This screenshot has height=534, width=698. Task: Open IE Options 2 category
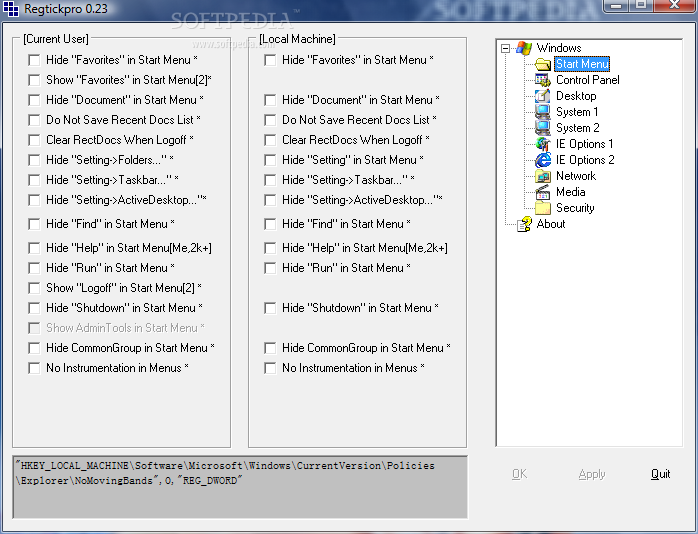(x=585, y=160)
